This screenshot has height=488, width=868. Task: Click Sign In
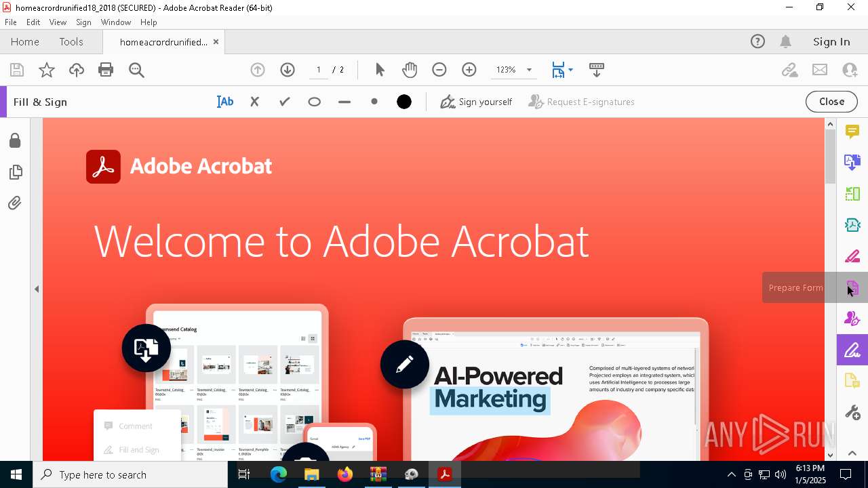point(831,42)
